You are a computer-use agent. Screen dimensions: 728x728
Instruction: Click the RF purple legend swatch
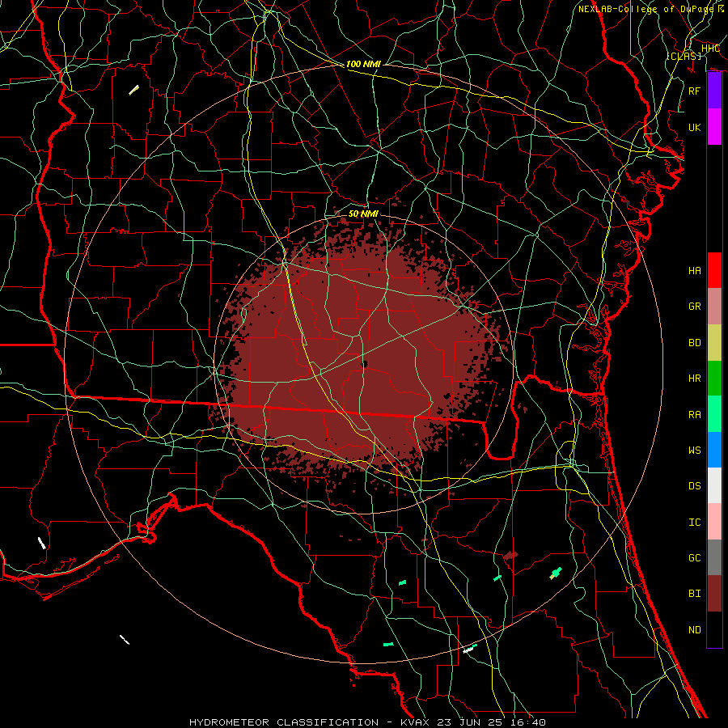(x=714, y=91)
